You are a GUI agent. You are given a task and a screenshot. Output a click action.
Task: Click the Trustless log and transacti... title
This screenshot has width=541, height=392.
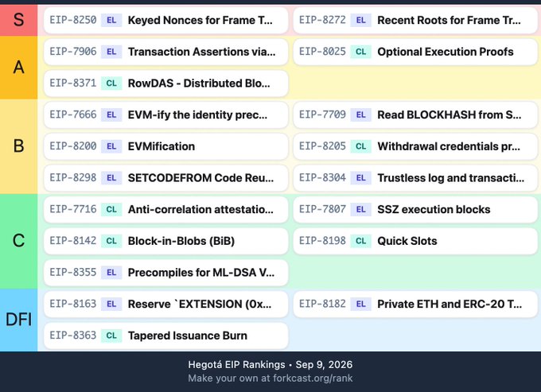coord(450,178)
